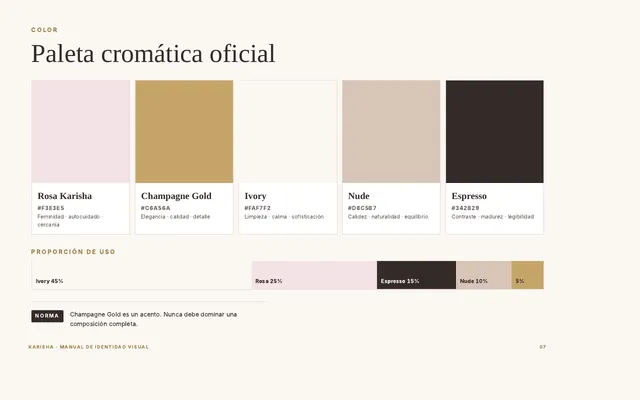Click the 'Champagne Gold es un acento' rule text

point(153,319)
